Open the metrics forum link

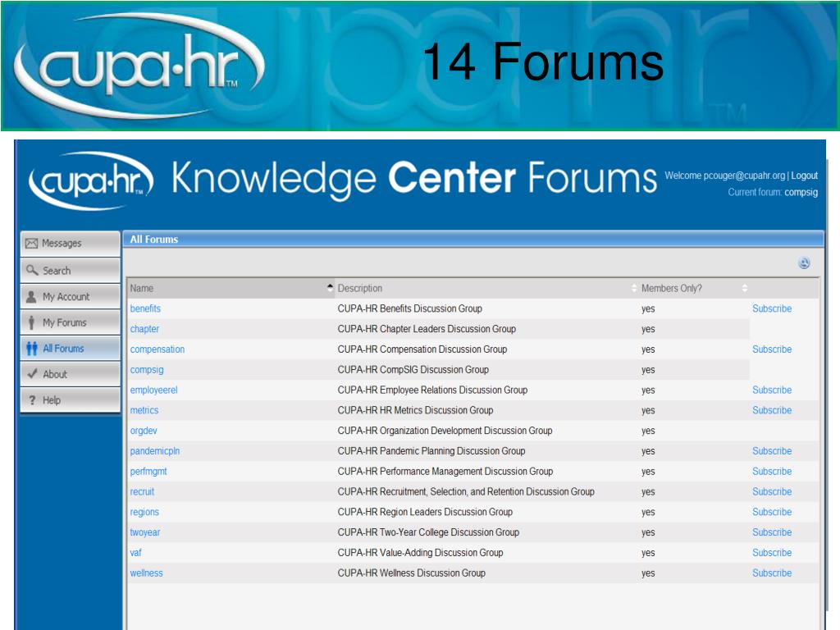point(144,410)
